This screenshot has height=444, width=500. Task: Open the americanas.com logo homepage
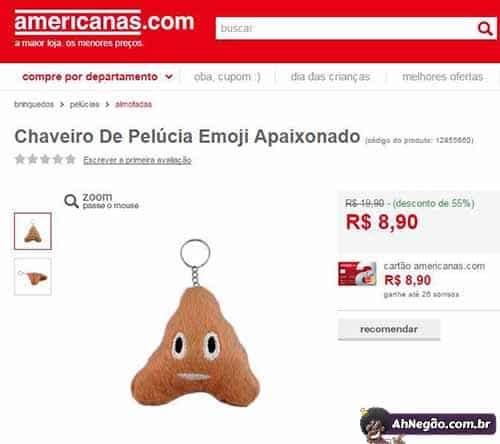(x=104, y=23)
